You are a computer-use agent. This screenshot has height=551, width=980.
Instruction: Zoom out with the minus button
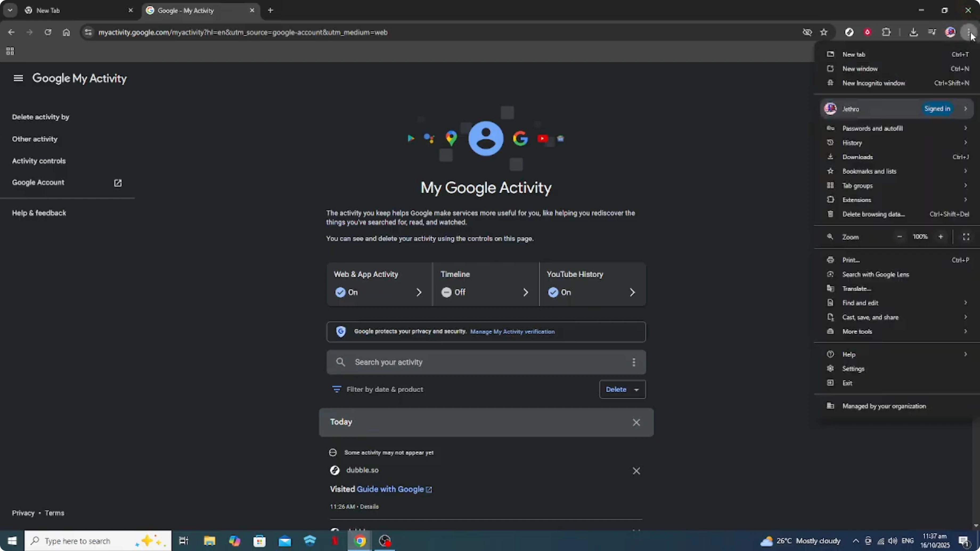pos(899,237)
